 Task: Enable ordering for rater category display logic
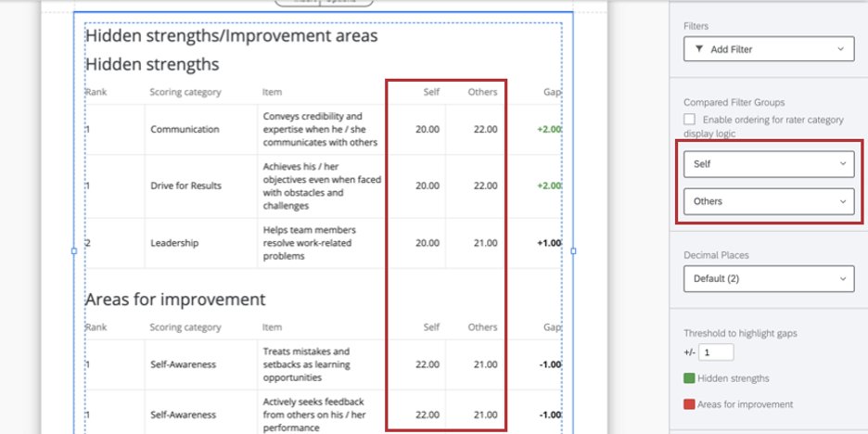point(689,119)
